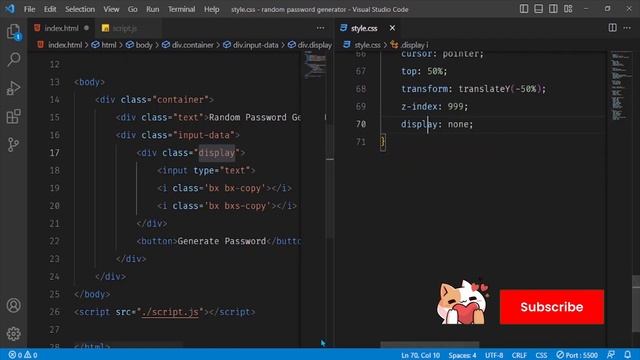Click horizontal scrollbar of style.css editor
Viewport: 640px width, 360px height.
[x=429, y=345]
